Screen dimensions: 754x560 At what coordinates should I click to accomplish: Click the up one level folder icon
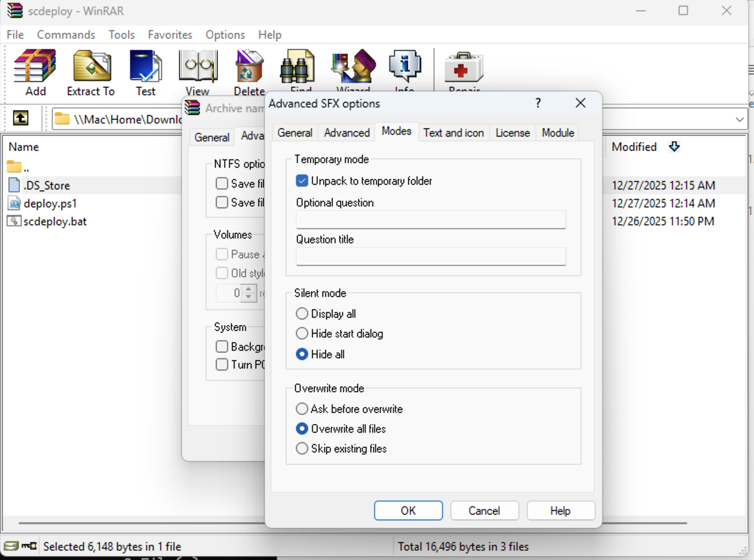20,118
